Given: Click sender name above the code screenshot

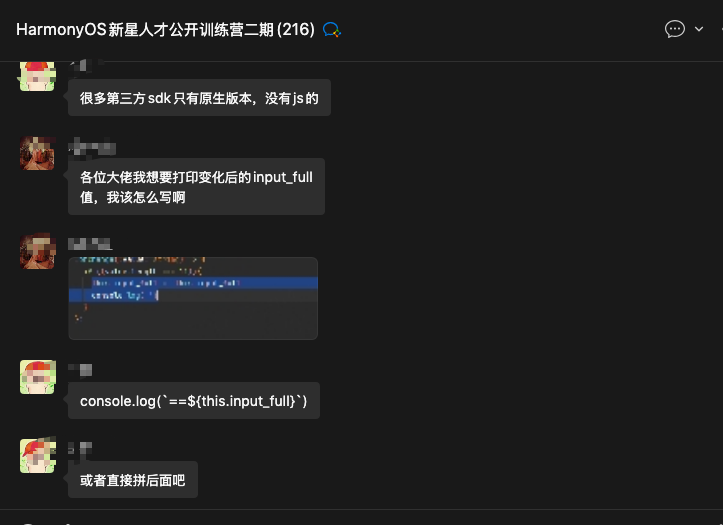Looking at the screenshot, I should [x=89, y=244].
